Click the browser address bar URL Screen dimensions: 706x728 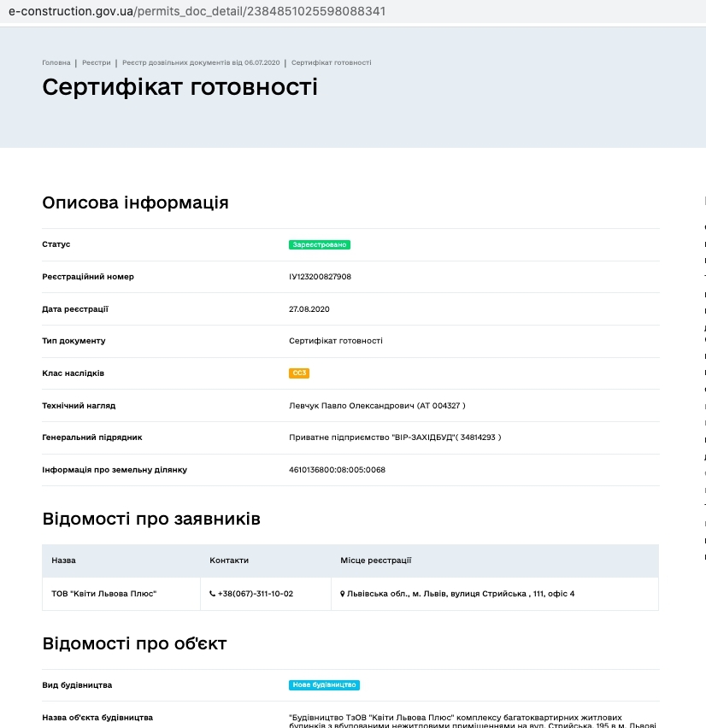point(197,11)
